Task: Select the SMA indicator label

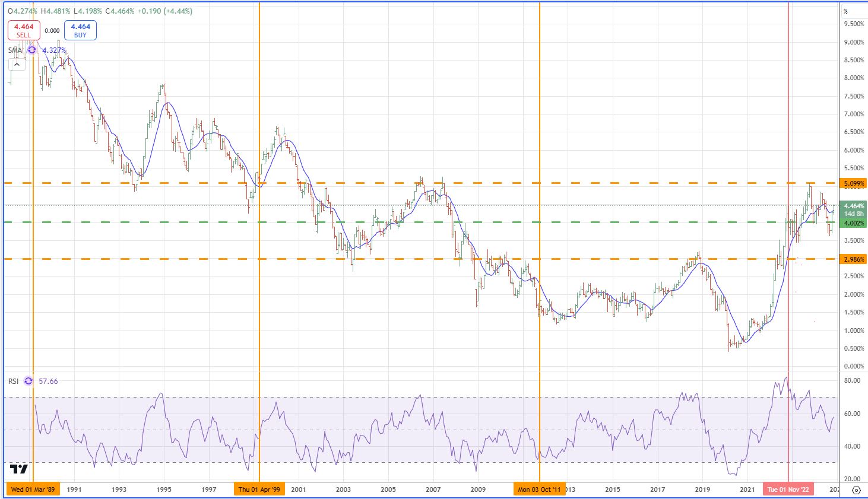Action: [x=15, y=50]
